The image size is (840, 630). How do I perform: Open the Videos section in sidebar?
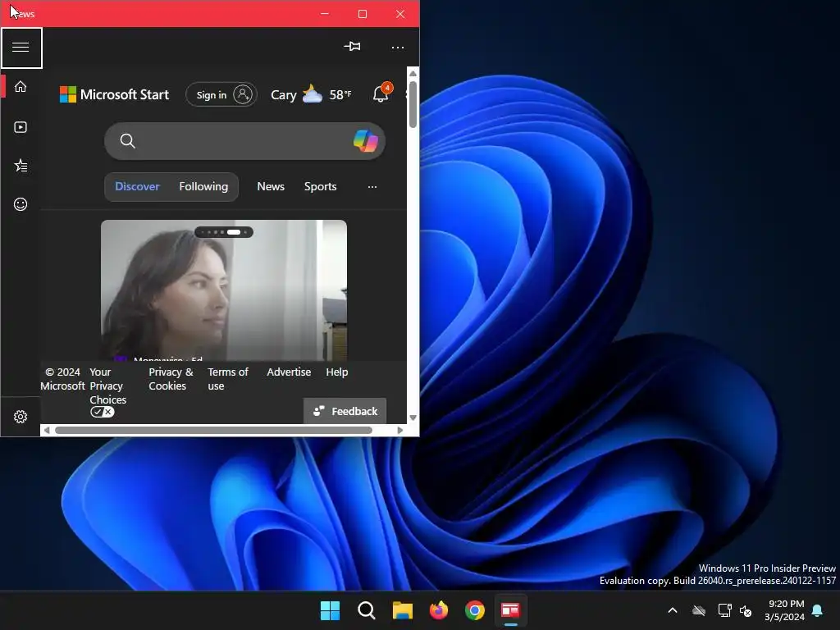point(21,127)
